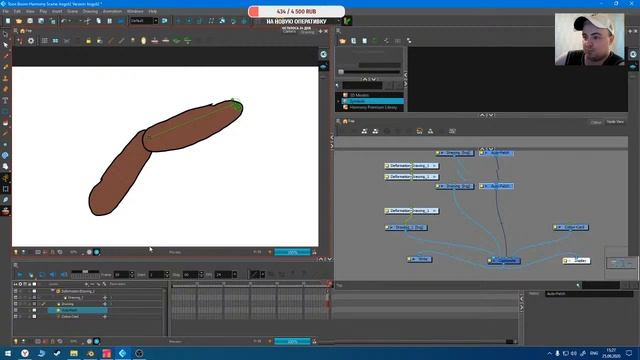
Task: Click the rightmost icon in Node view toolbar
Action: (452, 131)
